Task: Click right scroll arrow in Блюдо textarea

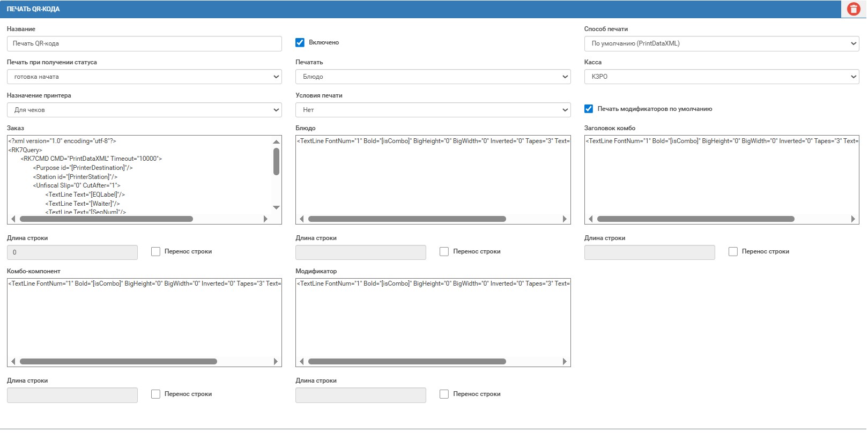Action: [564, 219]
